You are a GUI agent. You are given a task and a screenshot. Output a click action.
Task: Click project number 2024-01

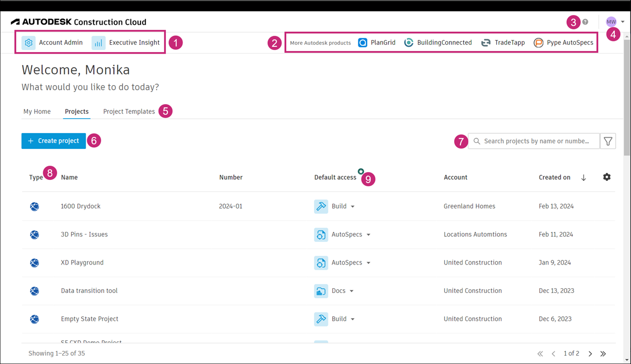tap(231, 206)
